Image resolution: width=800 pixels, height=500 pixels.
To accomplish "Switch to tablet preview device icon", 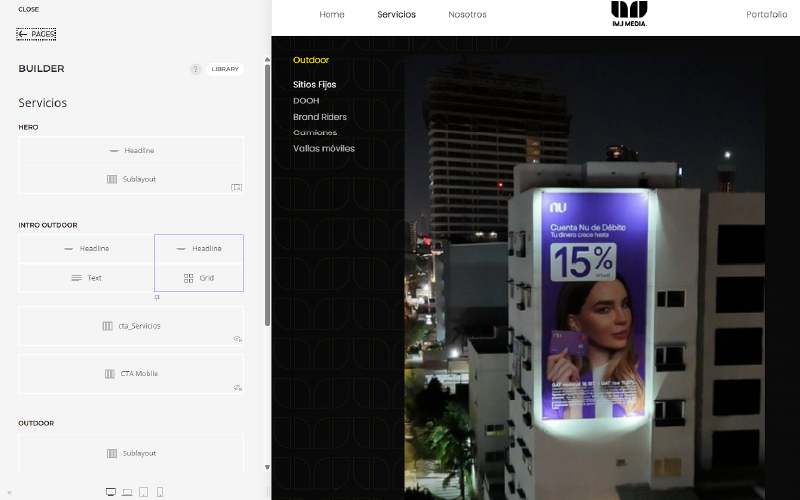I will pos(143,491).
